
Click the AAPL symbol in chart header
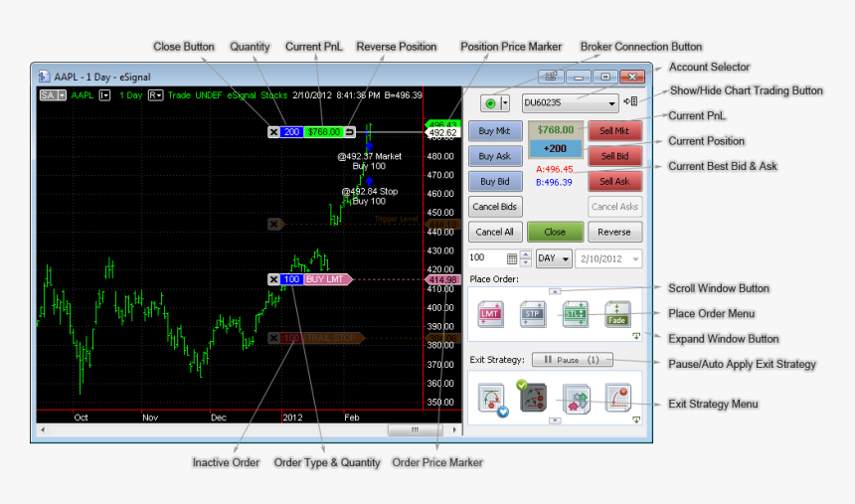click(x=83, y=95)
